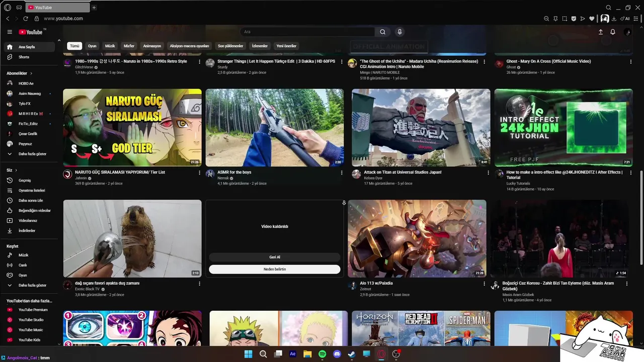Open the browser ad-blocker shield icon

point(574,19)
